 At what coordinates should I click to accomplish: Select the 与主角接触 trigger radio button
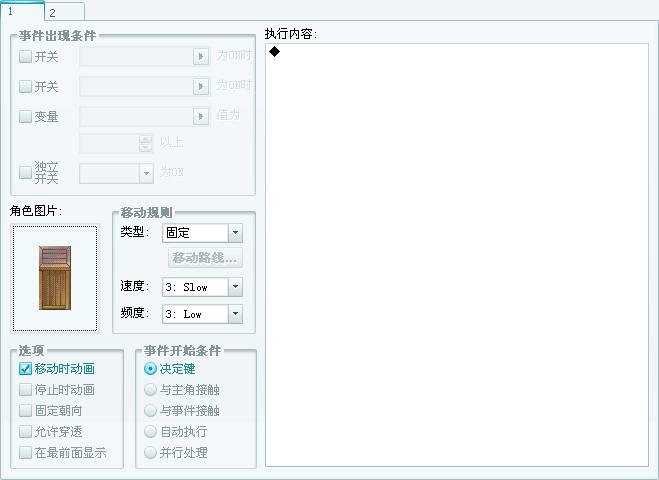pyautogui.click(x=150, y=390)
